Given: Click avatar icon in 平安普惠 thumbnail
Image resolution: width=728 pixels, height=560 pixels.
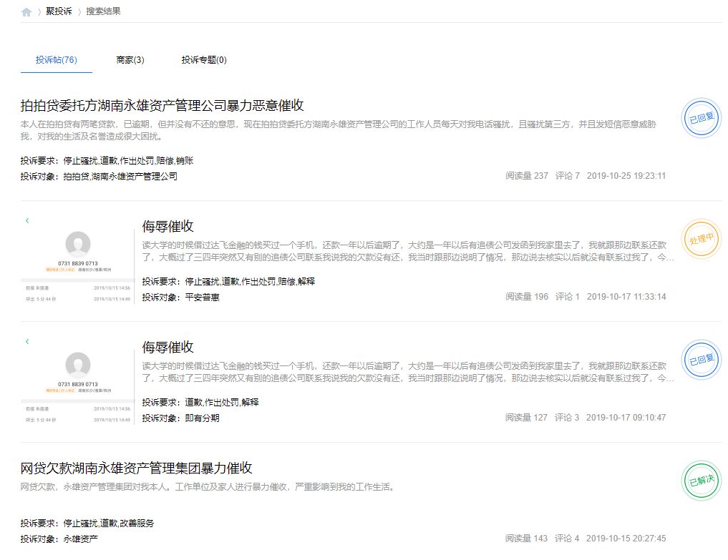Looking at the screenshot, I should pos(78,244).
